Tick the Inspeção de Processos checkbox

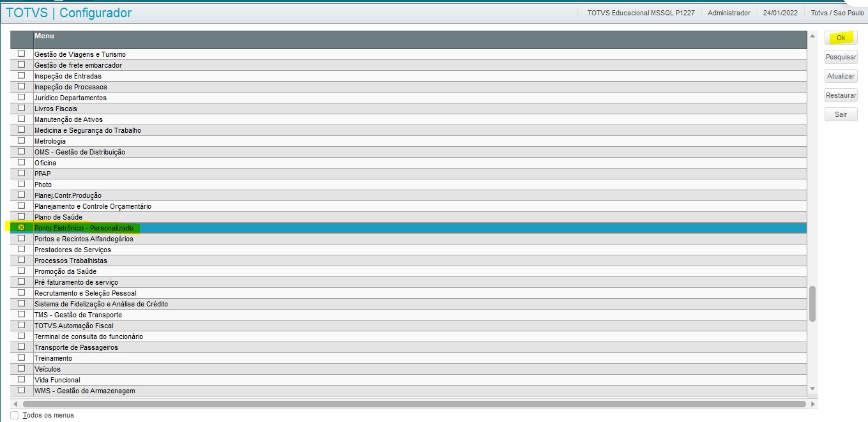point(21,86)
